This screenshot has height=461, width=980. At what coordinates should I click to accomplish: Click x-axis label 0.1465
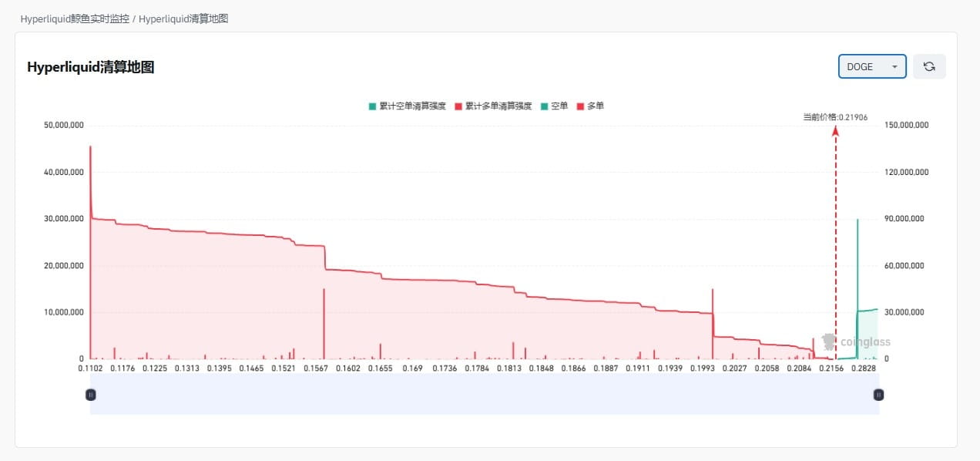[x=251, y=369]
